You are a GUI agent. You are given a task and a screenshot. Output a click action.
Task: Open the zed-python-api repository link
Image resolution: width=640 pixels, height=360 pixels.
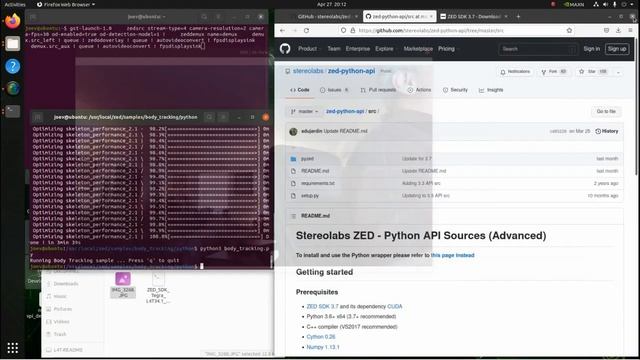coord(351,71)
